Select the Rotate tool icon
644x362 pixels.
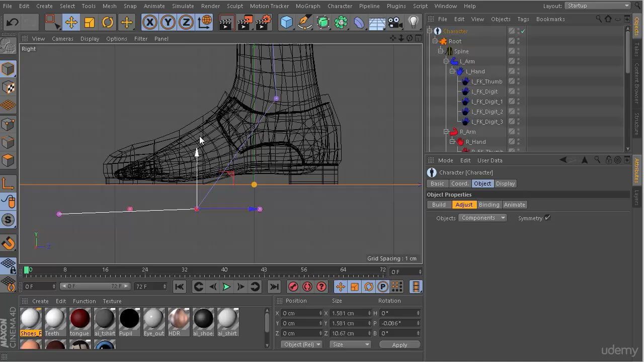pyautogui.click(x=108, y=22)
